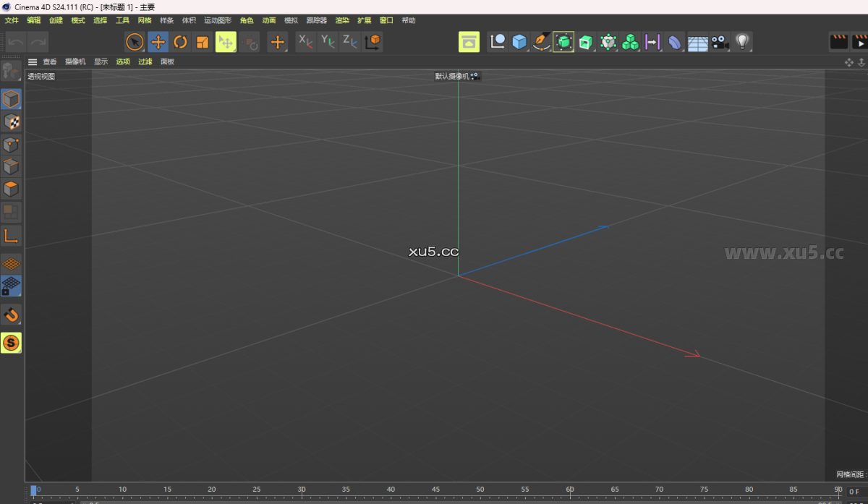Open the cube primitive generator
This screenshot has height=504, width=868.
(519, 42)
